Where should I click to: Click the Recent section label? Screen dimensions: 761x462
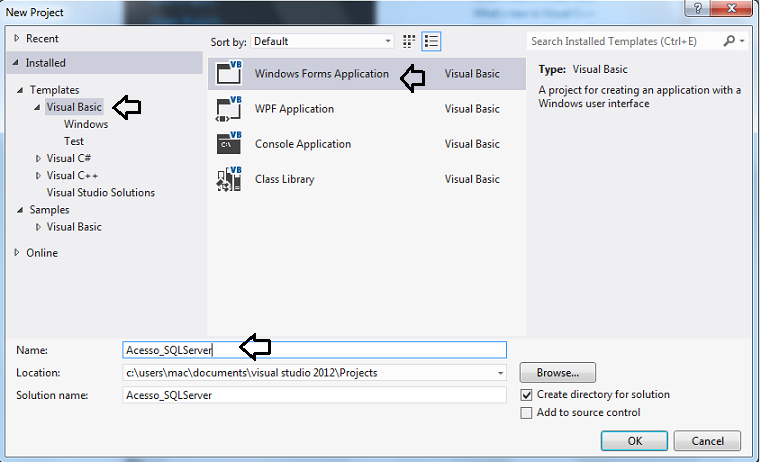coord(42,38)
